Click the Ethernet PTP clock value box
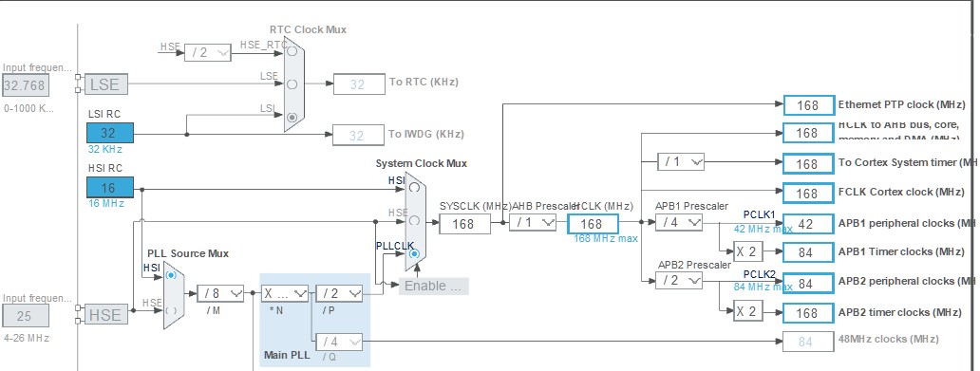The width and height of the screenshot is (980, 371). pyautogui.click(x=809, y=105)
